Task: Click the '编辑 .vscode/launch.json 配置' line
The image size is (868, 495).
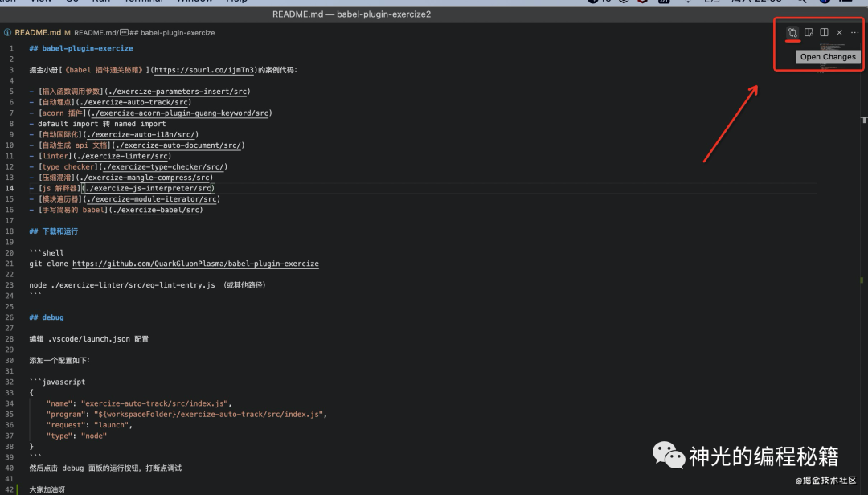Action: coord(89,339)
